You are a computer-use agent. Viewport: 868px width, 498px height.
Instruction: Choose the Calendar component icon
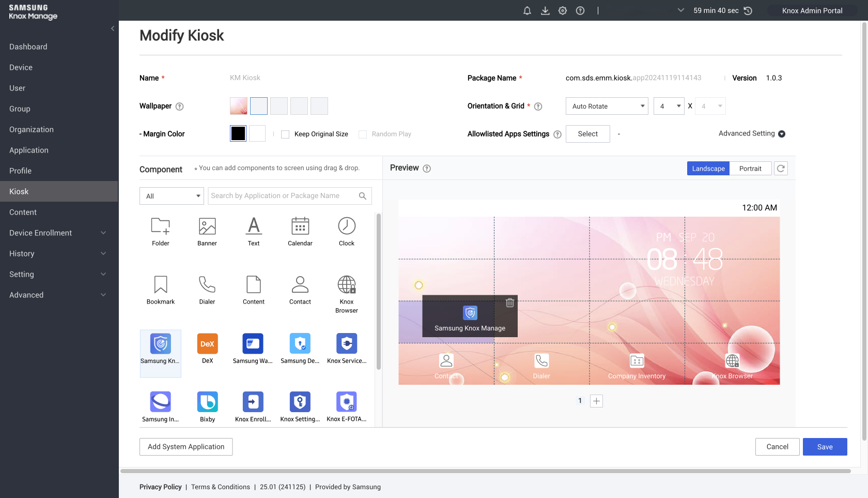pyautogui.click(x=300, y=227)
